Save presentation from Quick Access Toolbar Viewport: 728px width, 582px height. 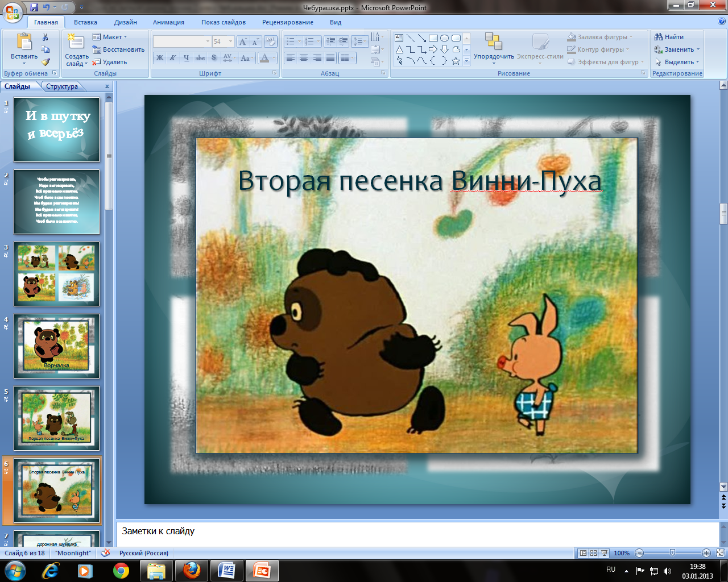coord(35,7)
